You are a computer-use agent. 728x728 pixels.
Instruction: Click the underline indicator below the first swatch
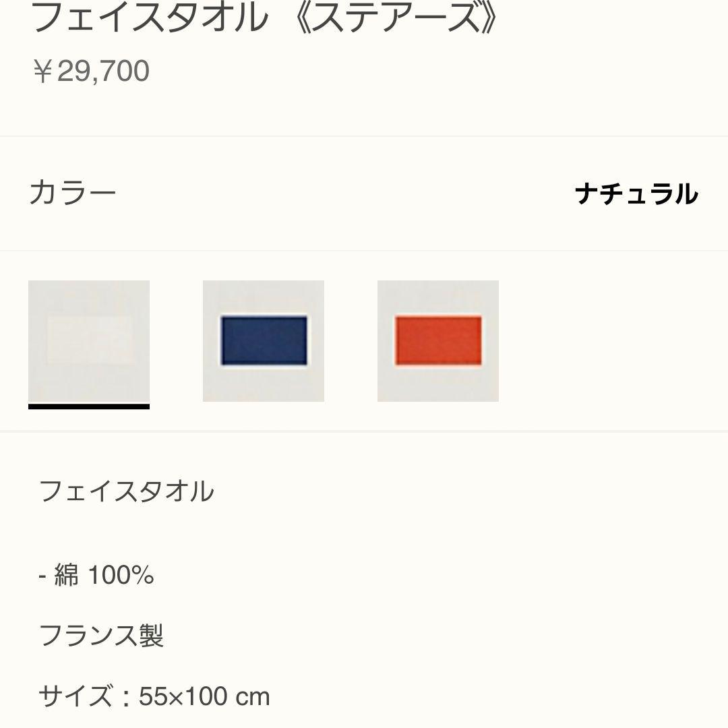[x=89, y=408]
